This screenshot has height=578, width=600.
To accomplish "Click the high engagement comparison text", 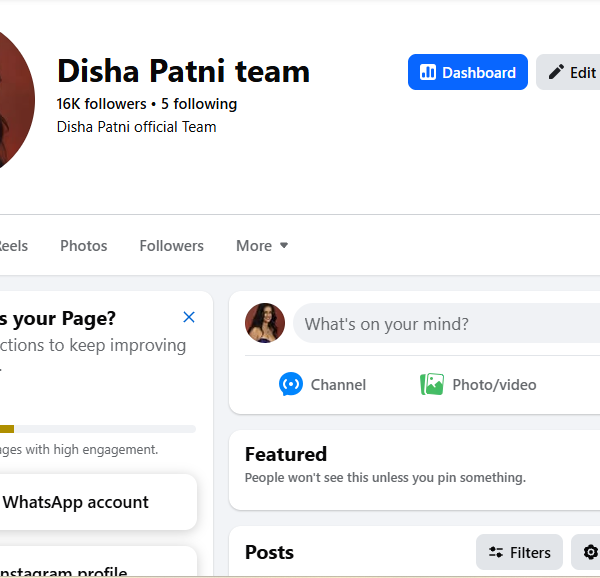I will (79, 449).
